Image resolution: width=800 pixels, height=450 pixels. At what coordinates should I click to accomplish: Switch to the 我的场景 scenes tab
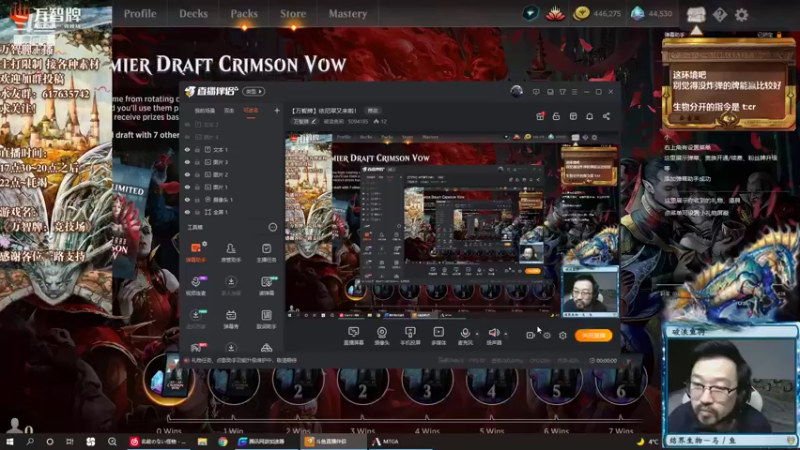205,111
